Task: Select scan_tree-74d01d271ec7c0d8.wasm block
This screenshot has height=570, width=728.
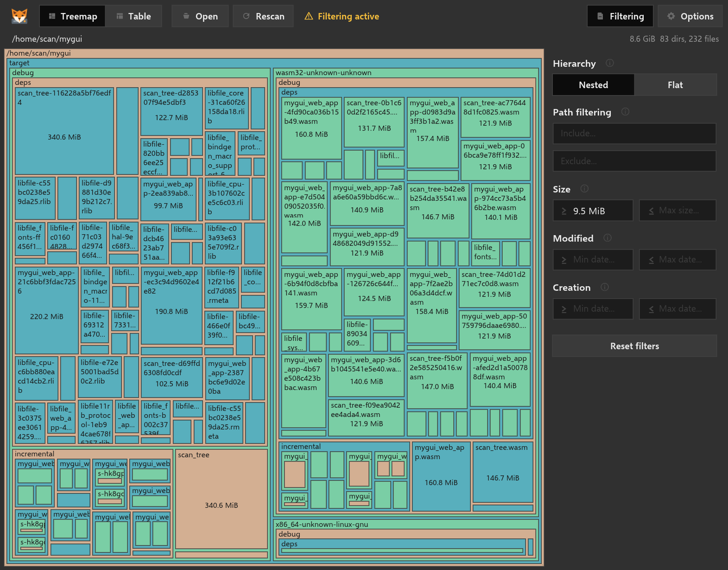Action: pos(494,288)
